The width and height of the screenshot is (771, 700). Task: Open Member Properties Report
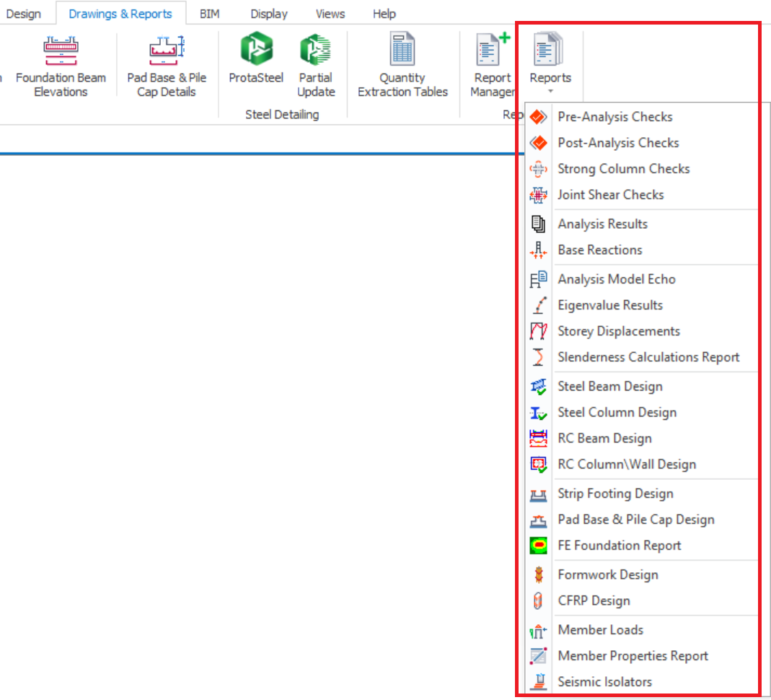(633, 656)
